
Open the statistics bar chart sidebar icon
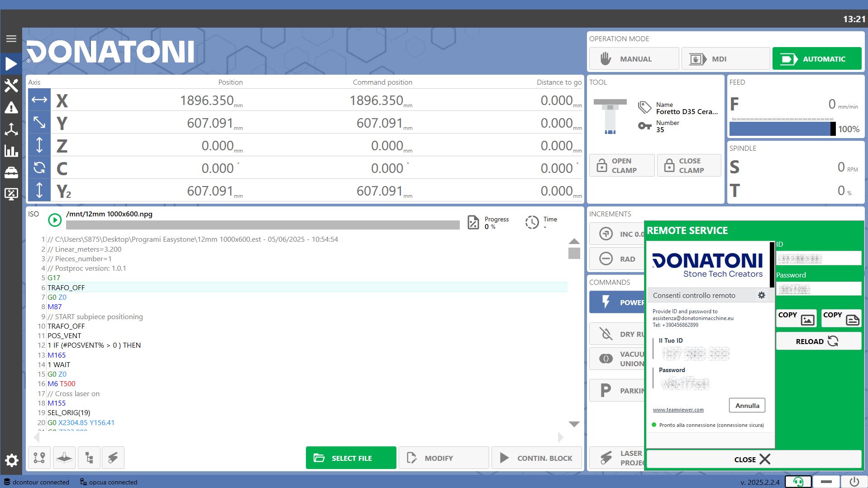(11, 151)
